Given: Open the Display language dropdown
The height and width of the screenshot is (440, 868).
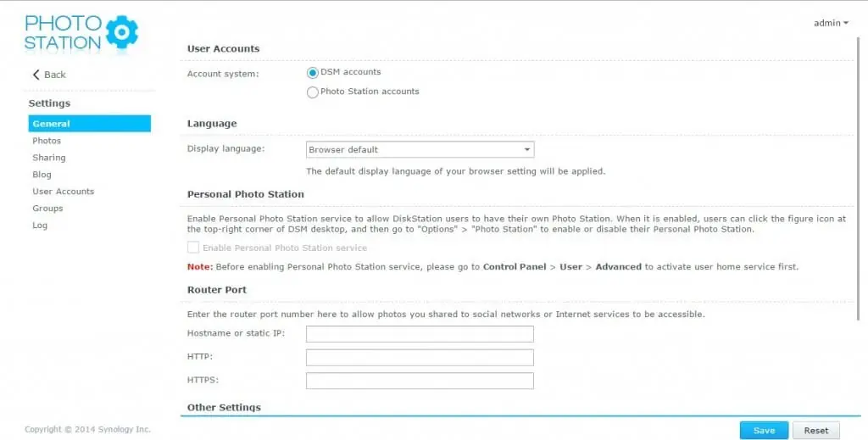Looking at the screenshot, I should pos(419,150).
